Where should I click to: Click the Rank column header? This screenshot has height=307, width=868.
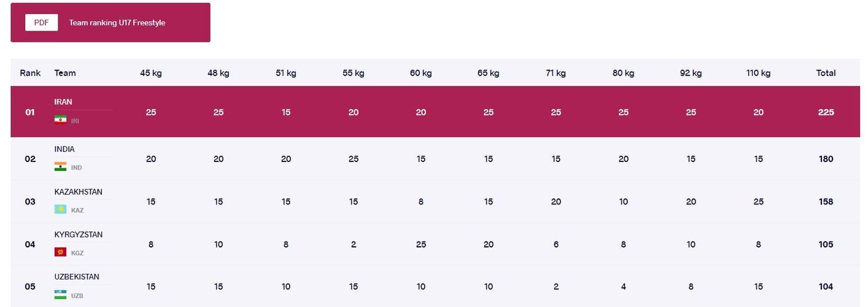30,73
